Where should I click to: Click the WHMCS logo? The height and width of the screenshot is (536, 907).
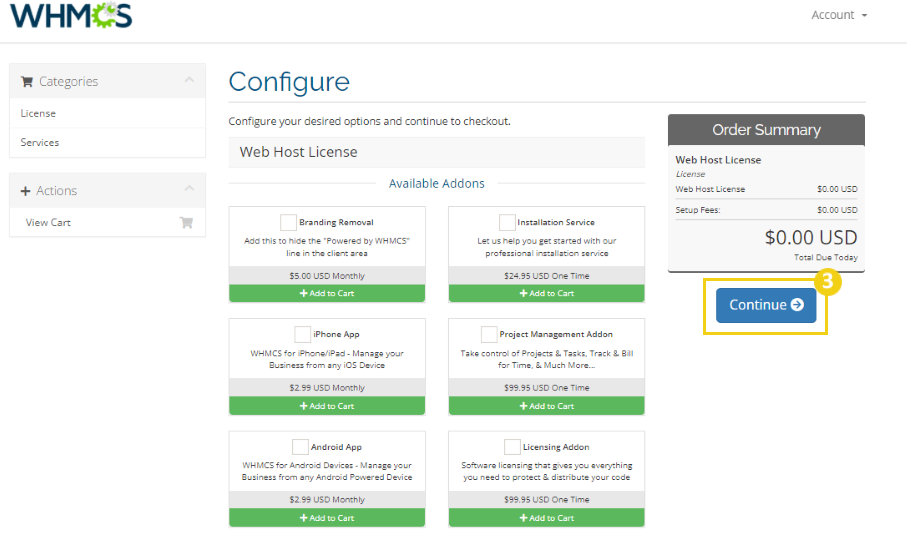71,15
